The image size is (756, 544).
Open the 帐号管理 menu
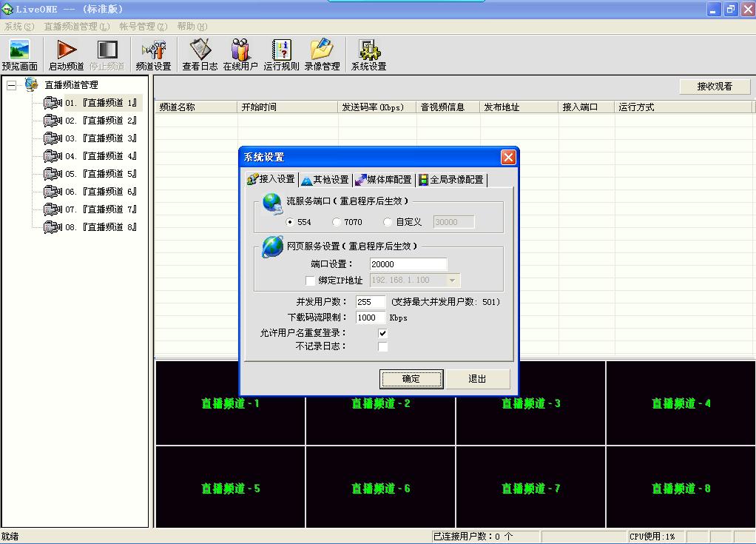[143, 27]
